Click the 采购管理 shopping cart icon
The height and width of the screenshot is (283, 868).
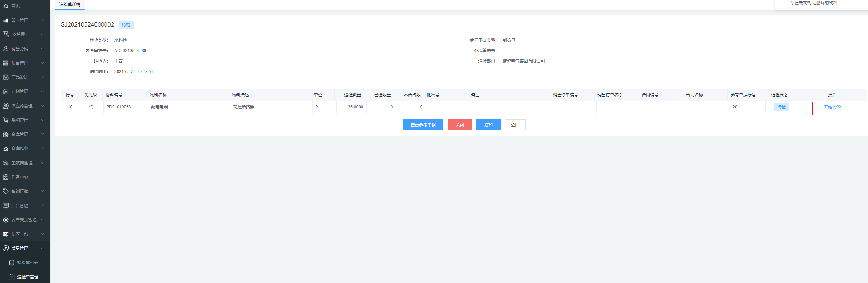(6, 120)
